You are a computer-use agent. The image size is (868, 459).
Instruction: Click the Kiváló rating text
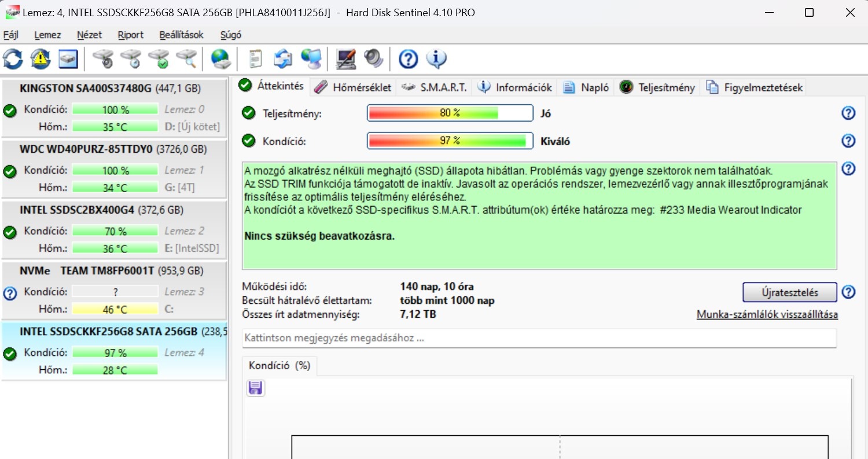[556, 141]
